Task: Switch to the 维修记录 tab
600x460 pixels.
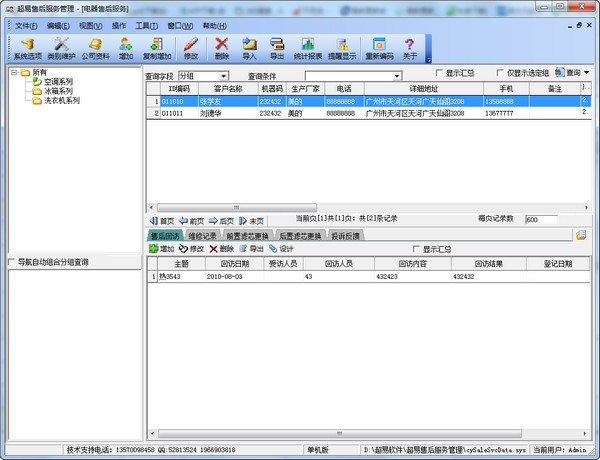Action: tap(203, 236)
